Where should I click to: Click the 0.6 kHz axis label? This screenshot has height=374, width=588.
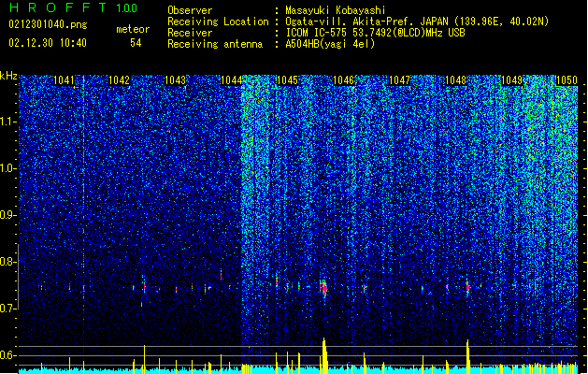[x=8, y=355]
